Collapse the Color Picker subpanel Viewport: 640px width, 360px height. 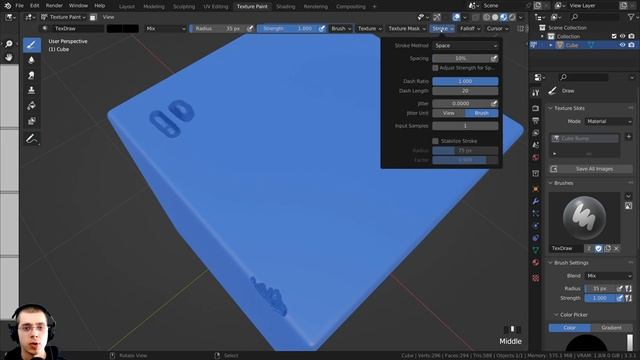pyautogui.click(x=556, y=315)
